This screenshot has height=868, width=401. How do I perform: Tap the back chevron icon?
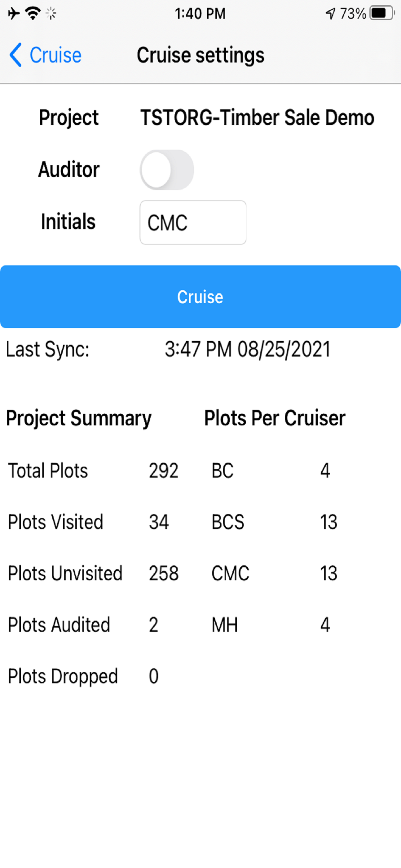click(15, 55)
